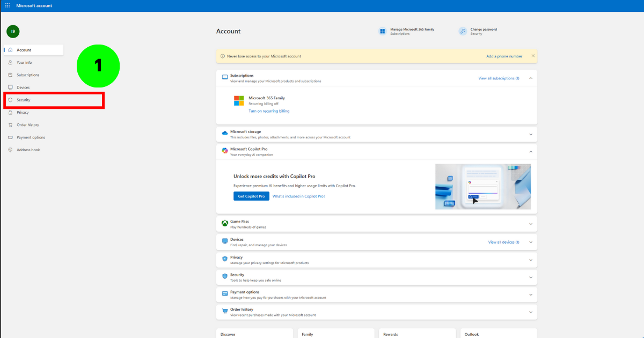Click the Manage Microsoft 365 Family icon
The image size is (644, 338).
click(x=382, y=31)
